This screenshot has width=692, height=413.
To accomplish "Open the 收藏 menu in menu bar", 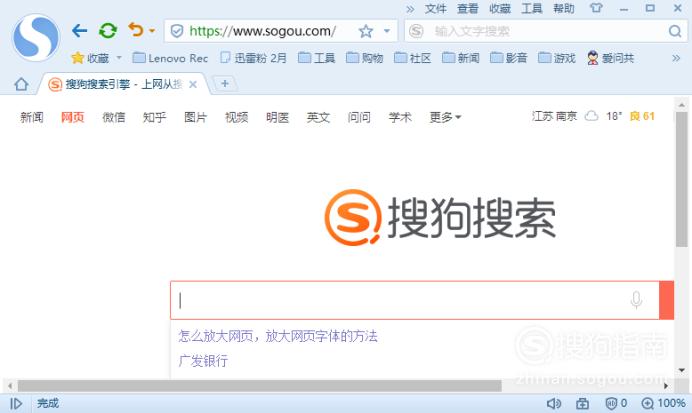I will pyautogui.click(x=500, y=8).
